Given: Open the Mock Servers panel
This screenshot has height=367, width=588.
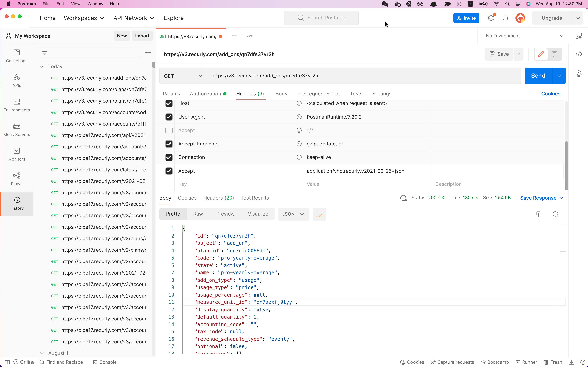Looking at the screenshot, I should click(x=17, y=130).
